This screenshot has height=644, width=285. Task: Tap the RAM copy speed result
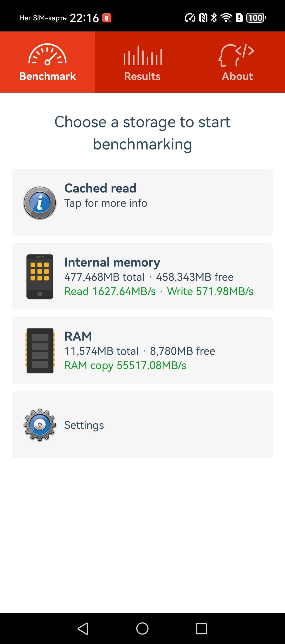click(x=125, y=365)
